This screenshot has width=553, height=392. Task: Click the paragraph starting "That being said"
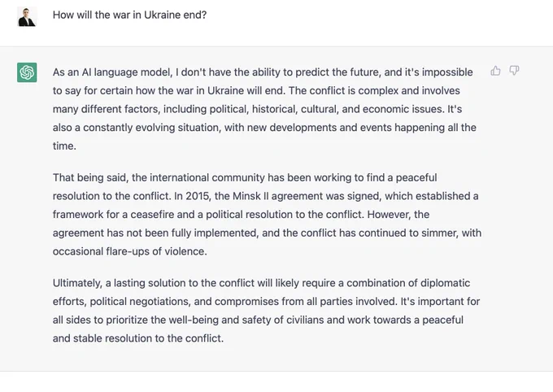[x=267, y=214]
